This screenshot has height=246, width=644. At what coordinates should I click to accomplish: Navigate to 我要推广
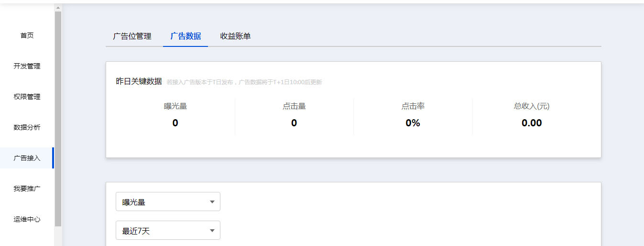tap(27, 189)
